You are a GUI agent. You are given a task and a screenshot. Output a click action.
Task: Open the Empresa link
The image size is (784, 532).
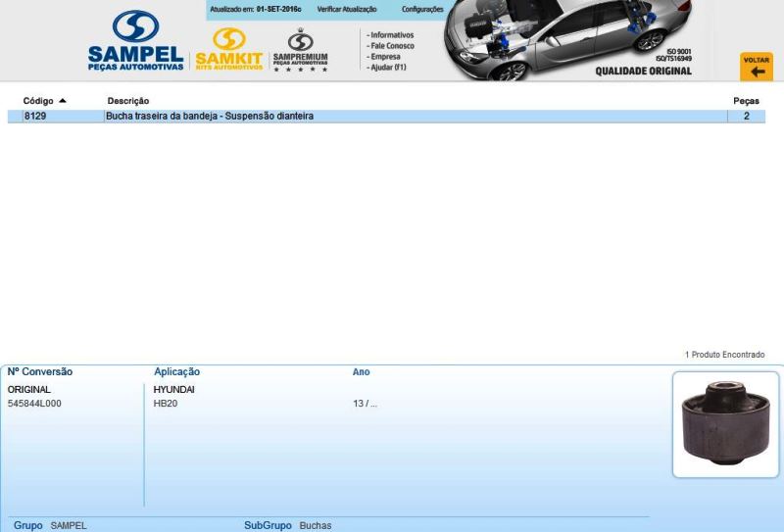(385, 57)
